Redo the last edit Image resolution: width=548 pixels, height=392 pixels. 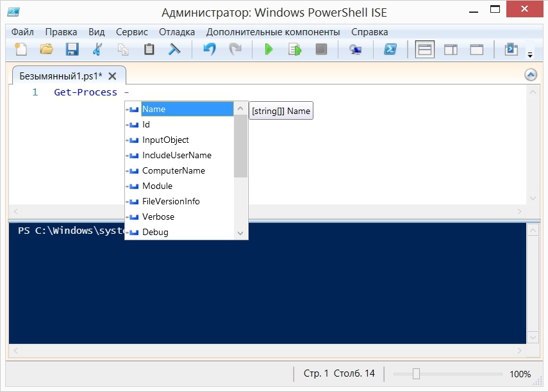(x=235, y=49)
